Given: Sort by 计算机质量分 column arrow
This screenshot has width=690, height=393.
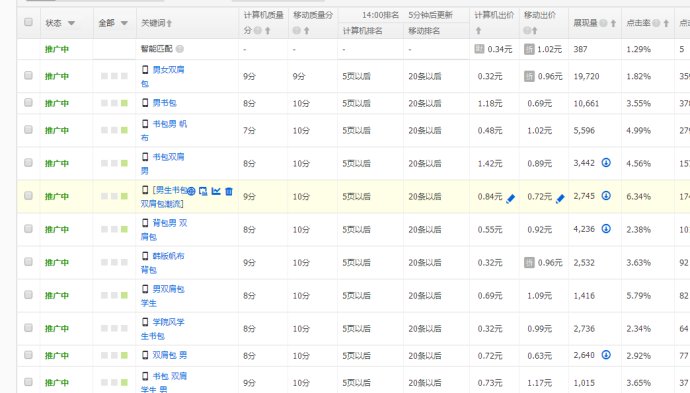Looking at the screenshot, I should click(x=267, y=30).
